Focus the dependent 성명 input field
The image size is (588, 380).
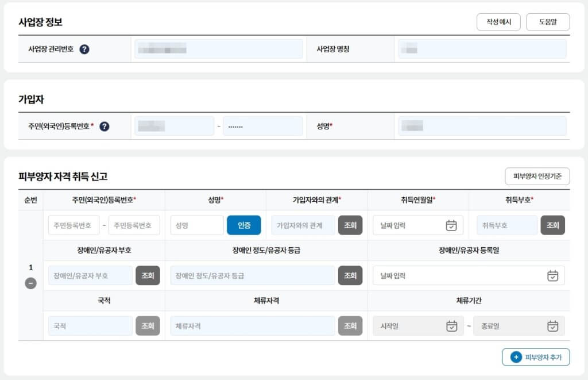pyautogui.click(x=197, y=225)
